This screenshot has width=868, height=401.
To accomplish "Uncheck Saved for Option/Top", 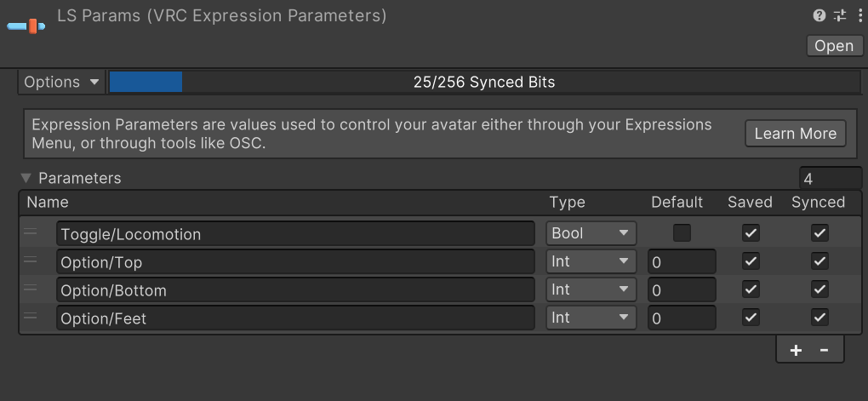I will click(751, 261).
